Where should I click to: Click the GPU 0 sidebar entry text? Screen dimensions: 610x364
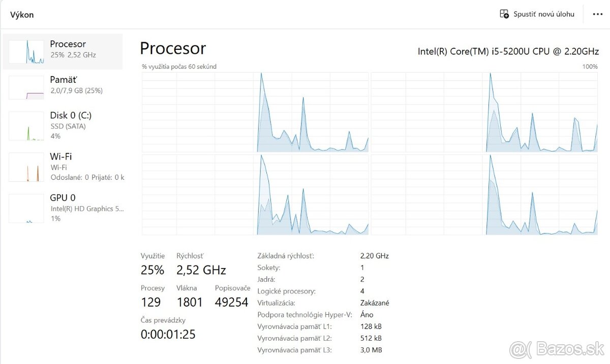click(62, 197)
